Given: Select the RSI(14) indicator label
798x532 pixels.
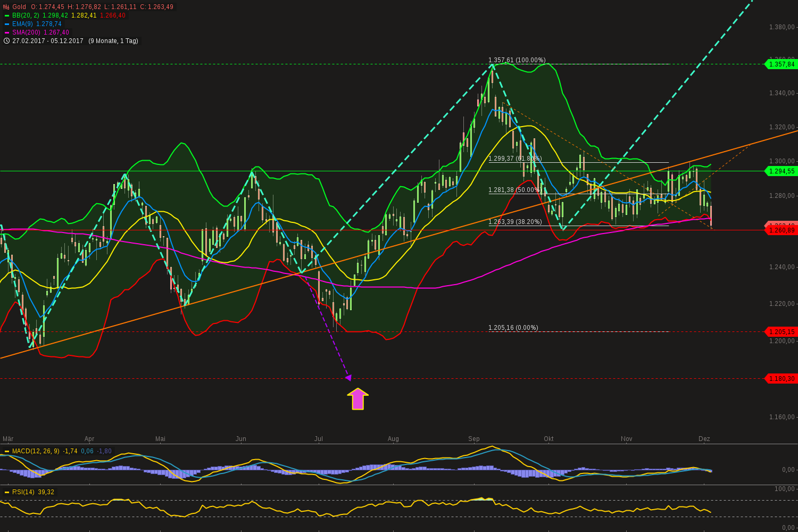Looking at the screenshot, I should [x=23, y=492].
